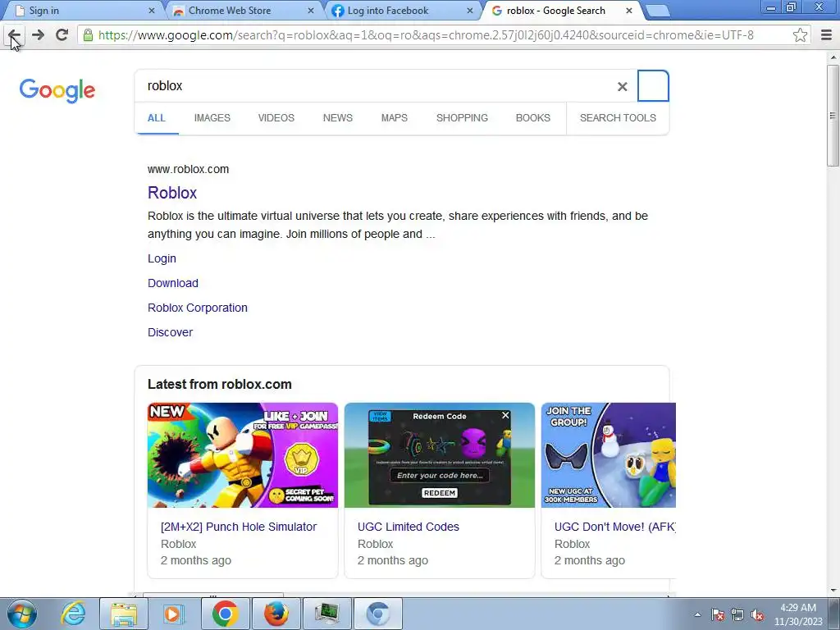The height and width of the screenshot is (630, 840).
Task: Open the clock showing 4:29 AM
Action: click(798, 614)
